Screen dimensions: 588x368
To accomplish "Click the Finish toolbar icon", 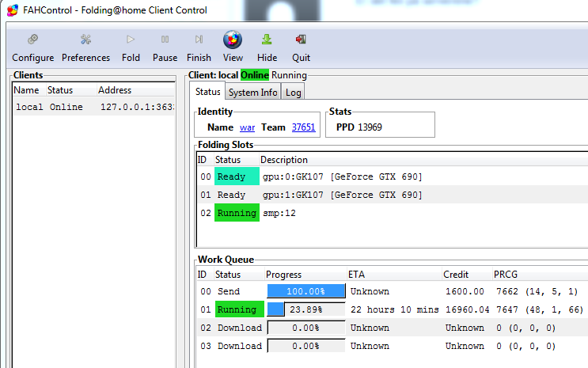I will [199, 40].
